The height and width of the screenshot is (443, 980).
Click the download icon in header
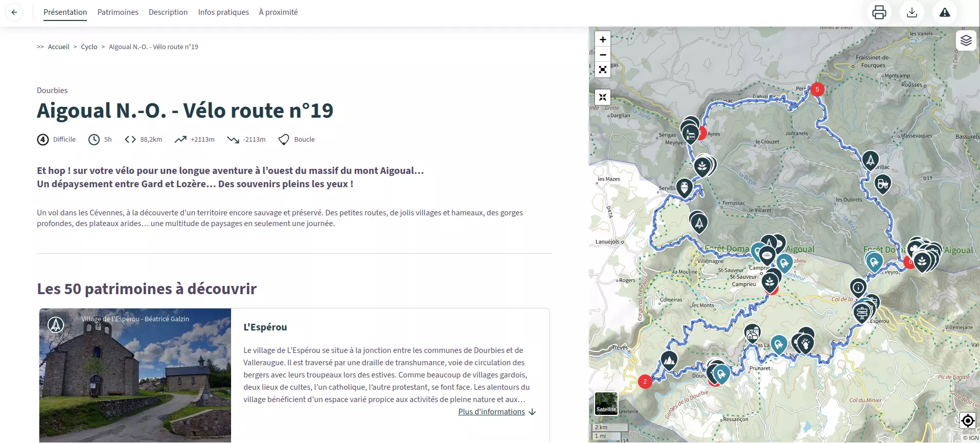click(911, 12)
